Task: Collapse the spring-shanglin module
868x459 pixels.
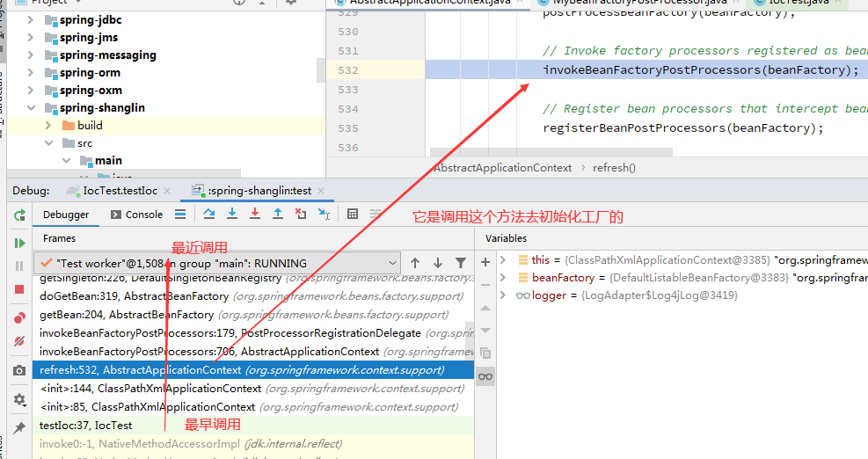Action: coord(31,108)
